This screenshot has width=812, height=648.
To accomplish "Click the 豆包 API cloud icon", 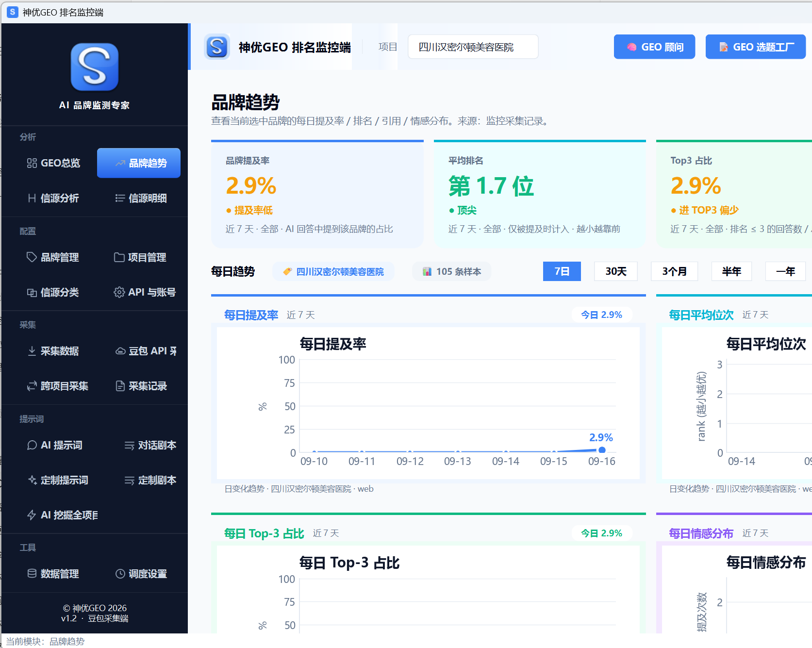I will (x=120, y=351).
